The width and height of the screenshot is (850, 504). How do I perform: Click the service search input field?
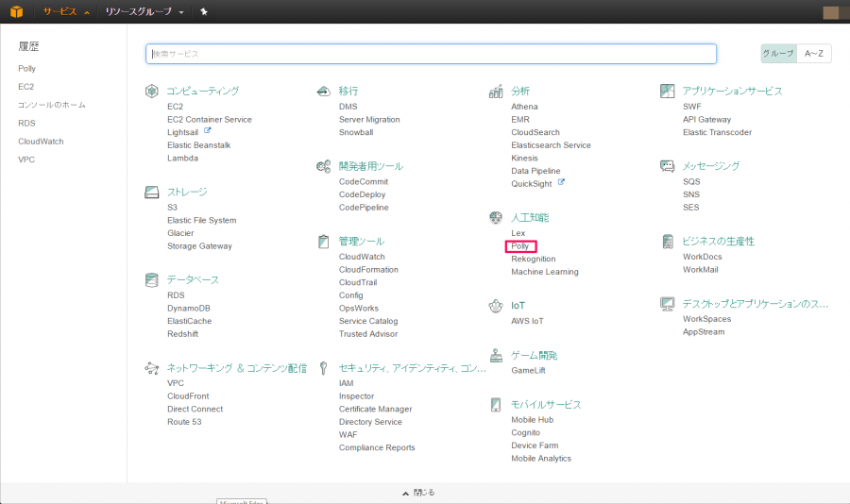[431, 54]
